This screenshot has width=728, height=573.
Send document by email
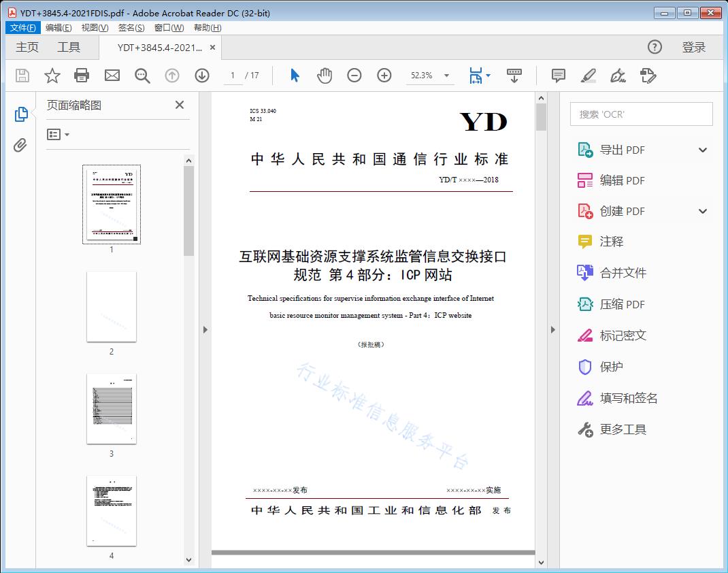point(112,76)
